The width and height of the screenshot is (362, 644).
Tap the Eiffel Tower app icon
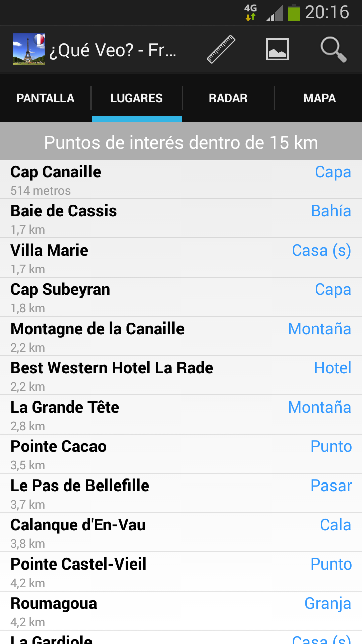pyautogui.click(x=29, y=49)
